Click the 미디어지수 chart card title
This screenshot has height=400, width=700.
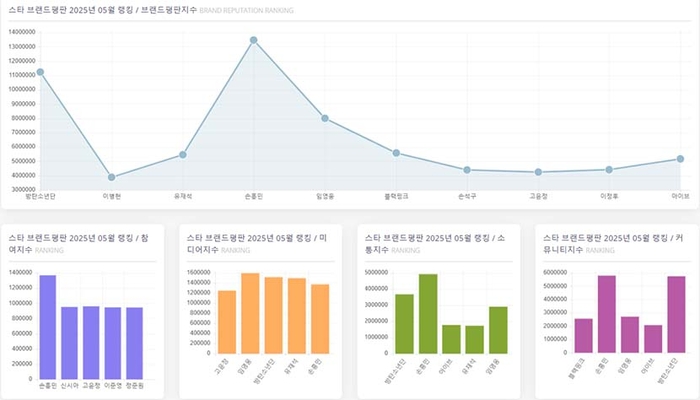pyautogui.click(x=257, y=243)
